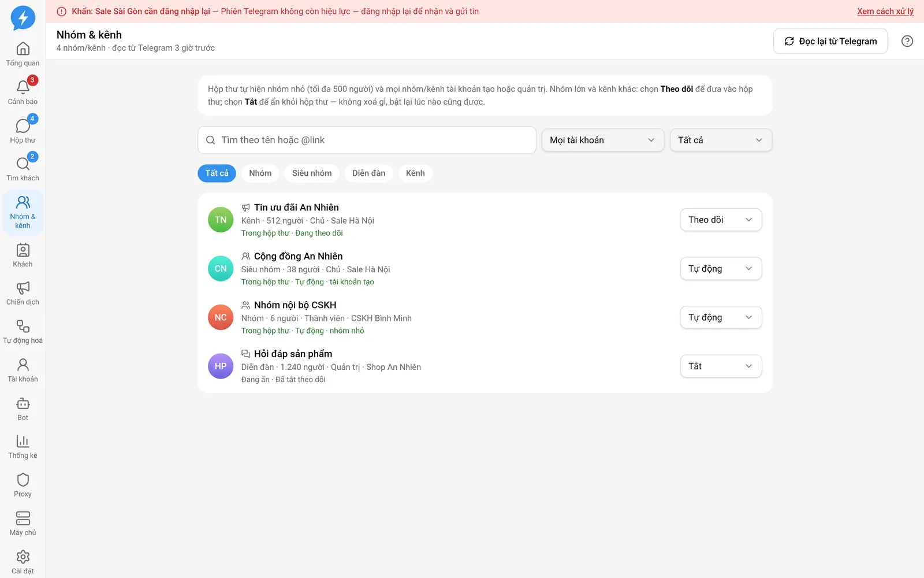Screen dimensions: 924x578
Task: Open Khách contacts page
Action: (x=23, y=255)
